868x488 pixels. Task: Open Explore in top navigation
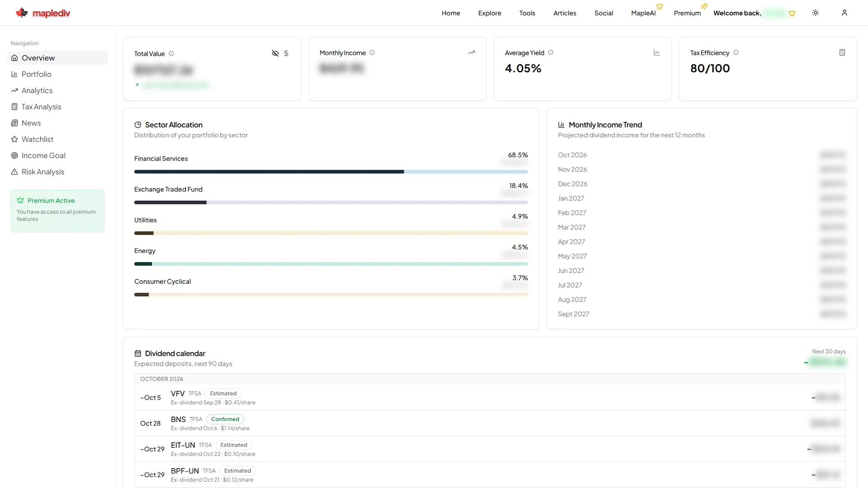click(490, 13)
